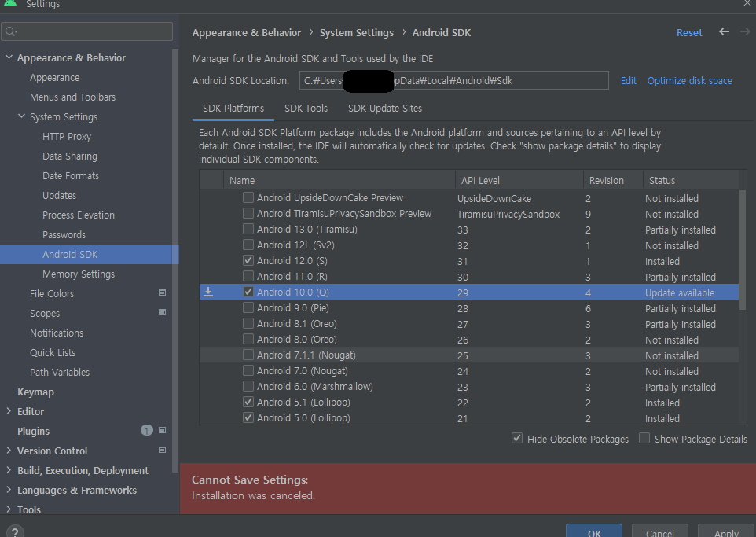Sort by the Name column header
The width and height of the screenshot is (756, 537).
[339, 180]
